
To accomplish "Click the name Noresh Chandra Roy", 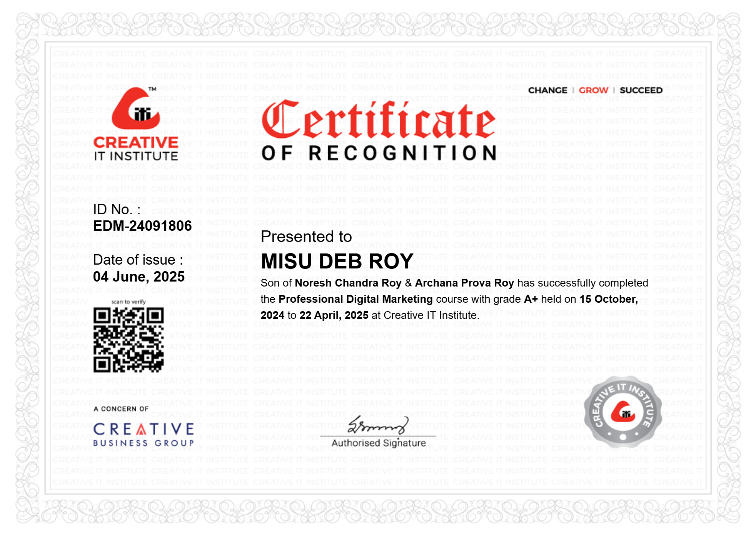I will click(348, 283).
